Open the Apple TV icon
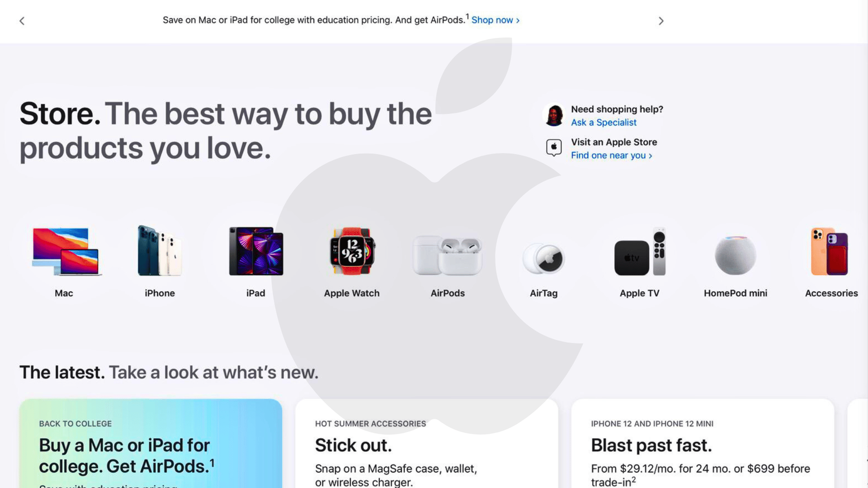Image resolution: width=868 pixels, height=488 pixels. click(x=640, y=253)
